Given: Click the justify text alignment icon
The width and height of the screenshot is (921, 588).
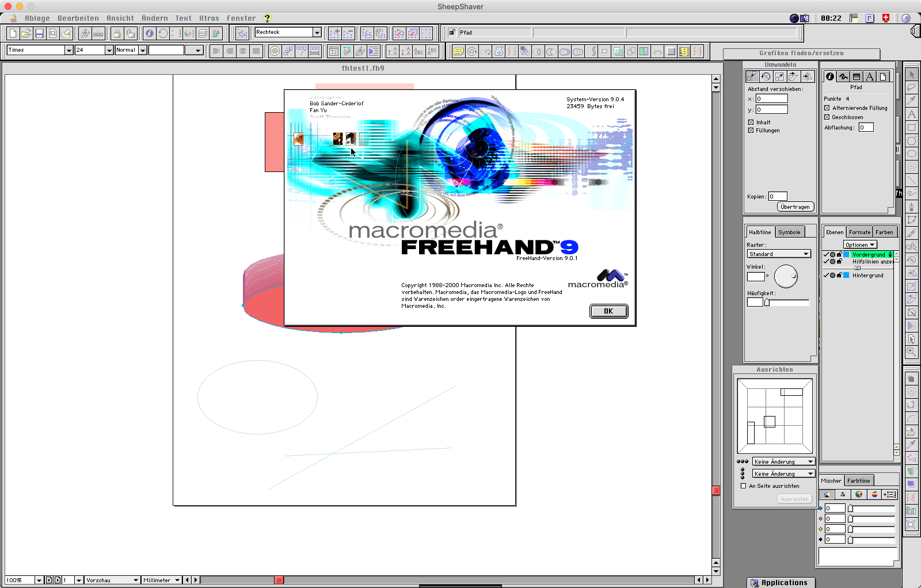Looking at the screenshot, I should [x=256, y=51].
